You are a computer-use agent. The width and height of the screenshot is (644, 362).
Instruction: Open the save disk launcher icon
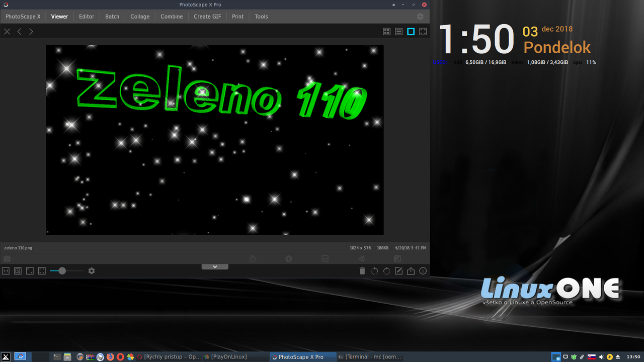(100, 357)
